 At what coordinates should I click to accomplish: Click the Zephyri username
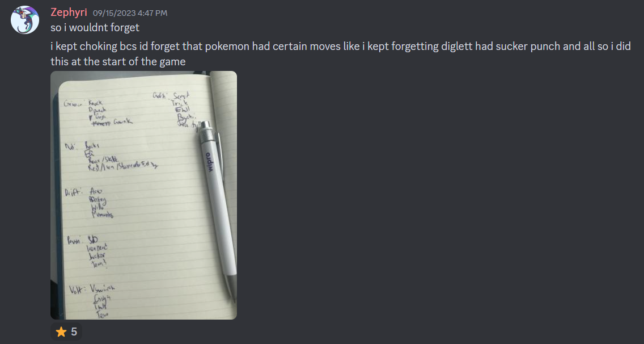[69, 12]
